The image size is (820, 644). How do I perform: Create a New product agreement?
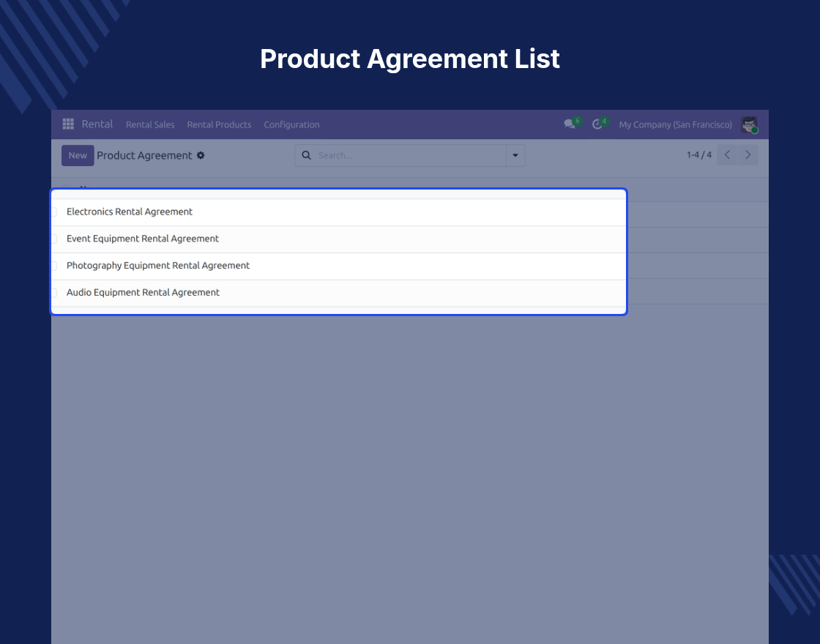[x=78, y=155]
